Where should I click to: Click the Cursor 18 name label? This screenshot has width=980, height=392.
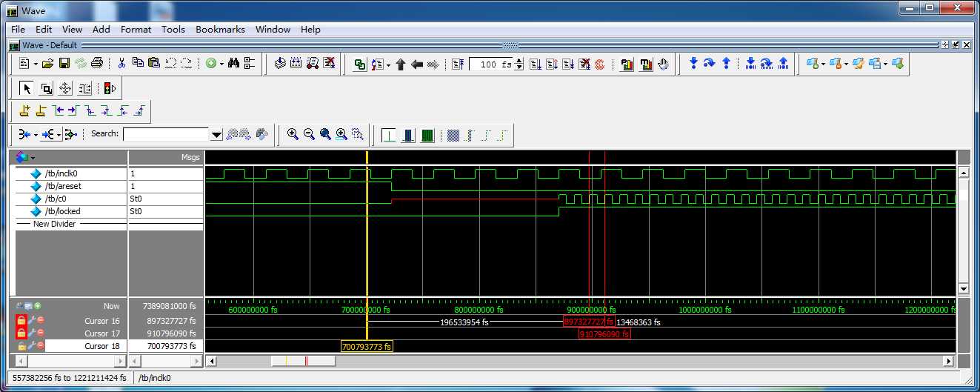pyautogui.click(x=101, y=346)
